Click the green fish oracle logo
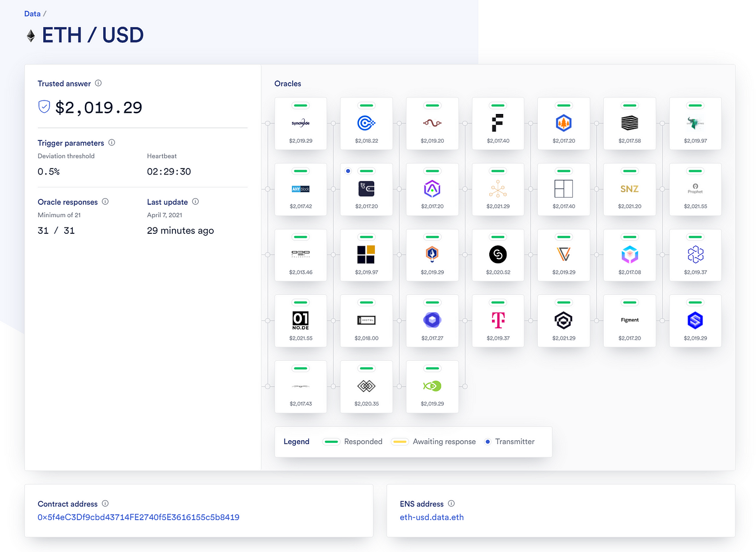Viewport: 756px width, 552px height. pyautogui.click(x=433, y=386)
